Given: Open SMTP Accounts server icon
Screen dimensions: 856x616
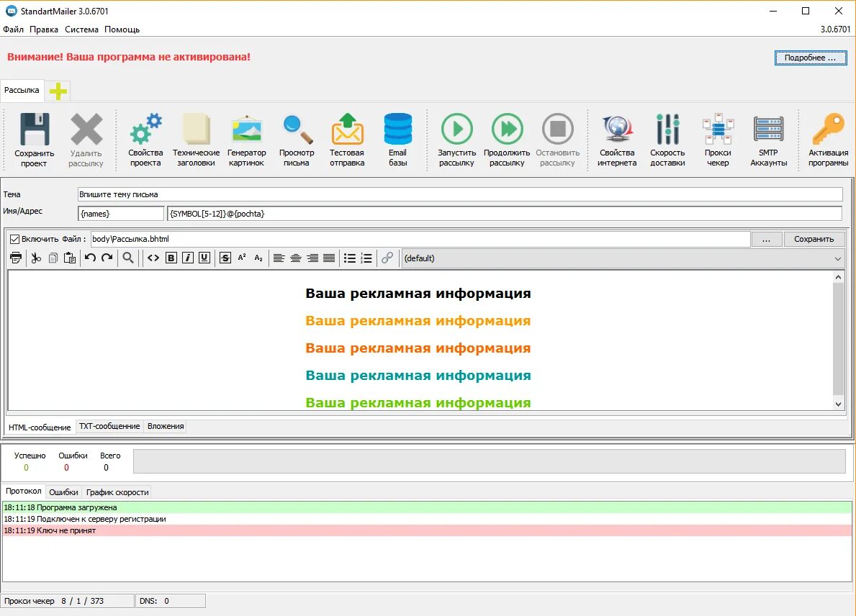Looking at the screenshot, I should click(x=769, y=130).
